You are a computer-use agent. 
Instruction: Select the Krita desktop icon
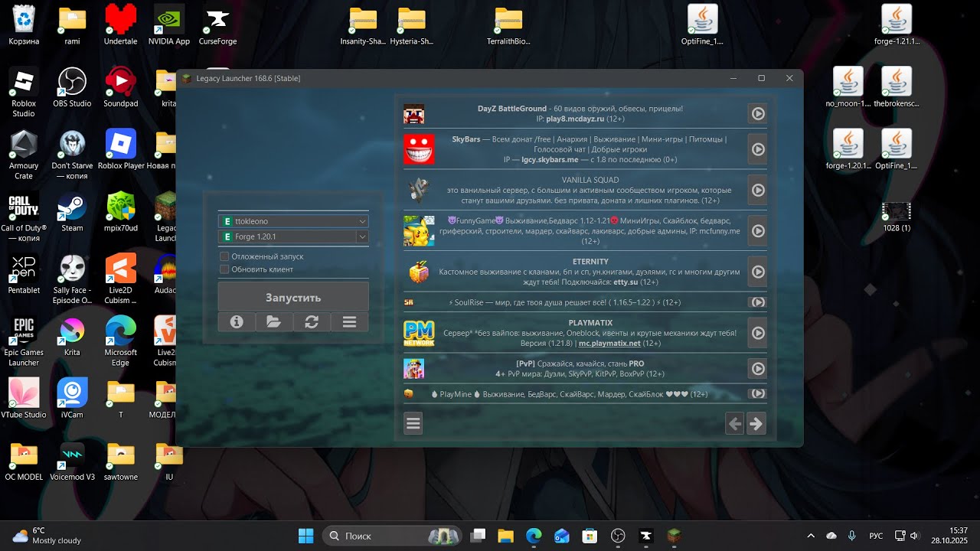(72, 335)
